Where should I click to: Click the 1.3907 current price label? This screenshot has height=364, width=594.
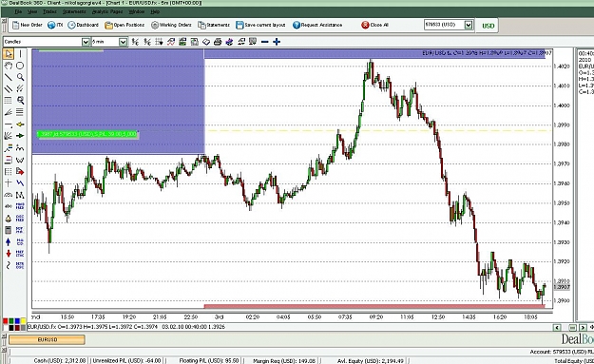[x=562, y=287]
